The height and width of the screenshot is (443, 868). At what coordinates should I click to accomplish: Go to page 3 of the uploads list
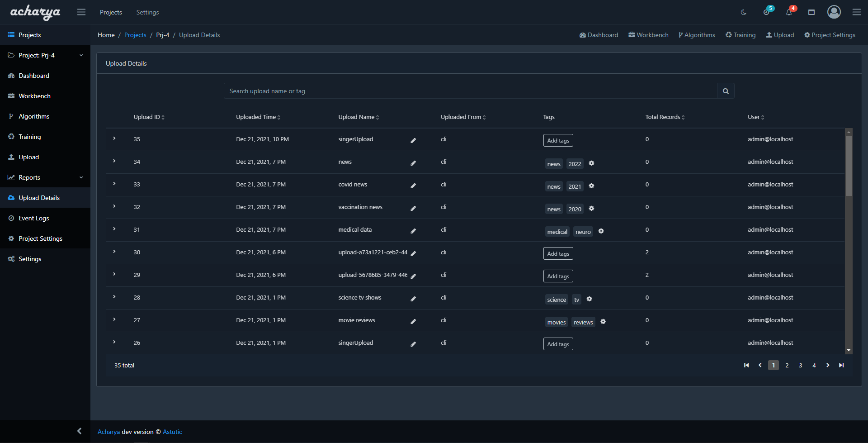tap(800, 365)
